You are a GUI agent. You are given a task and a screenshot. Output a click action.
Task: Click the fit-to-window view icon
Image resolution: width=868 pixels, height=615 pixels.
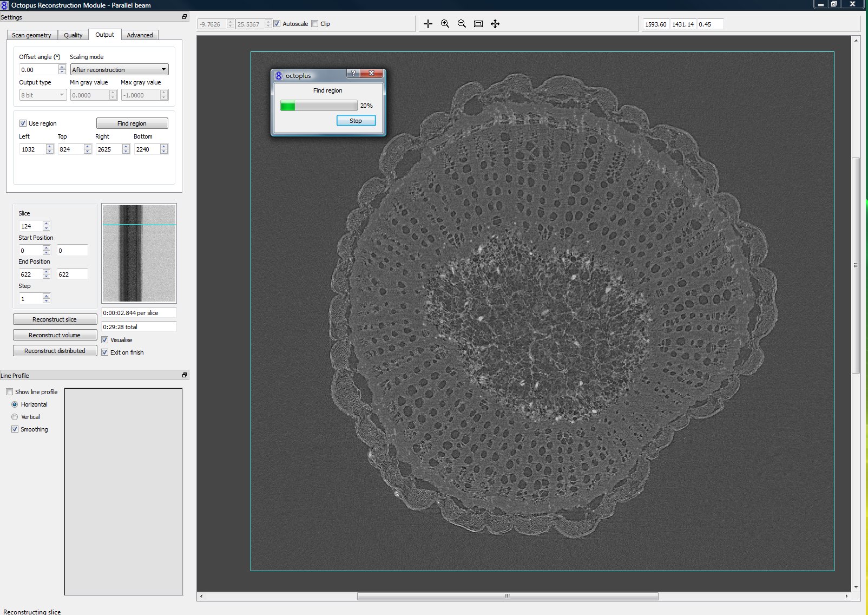pos(478,24)
